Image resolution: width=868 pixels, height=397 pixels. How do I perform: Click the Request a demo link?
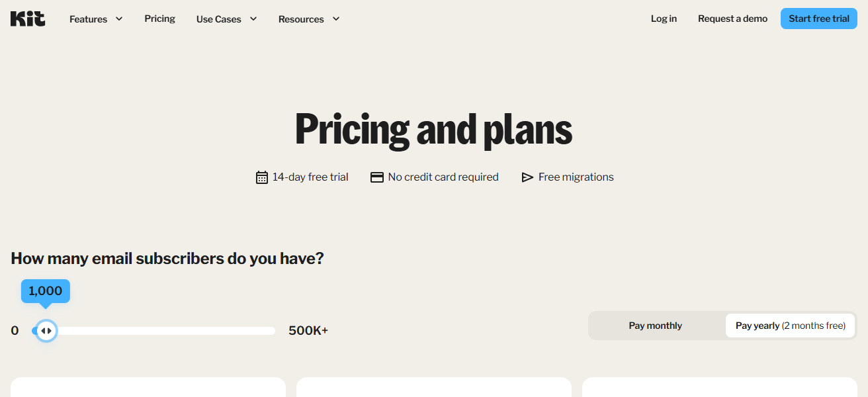[732, 19]
